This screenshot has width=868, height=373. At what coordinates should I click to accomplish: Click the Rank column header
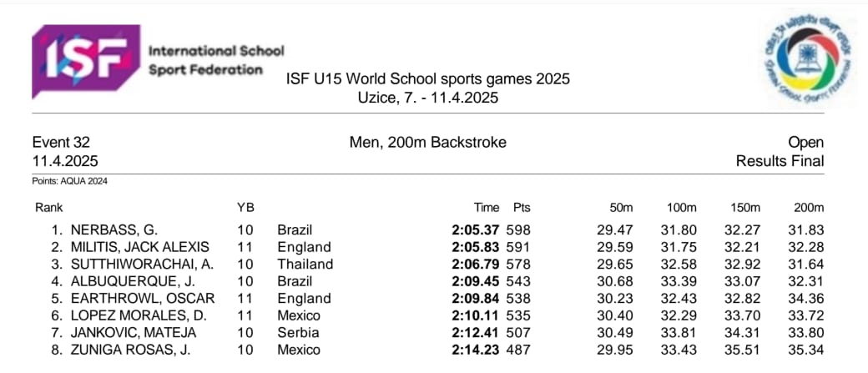pos(49,208)
